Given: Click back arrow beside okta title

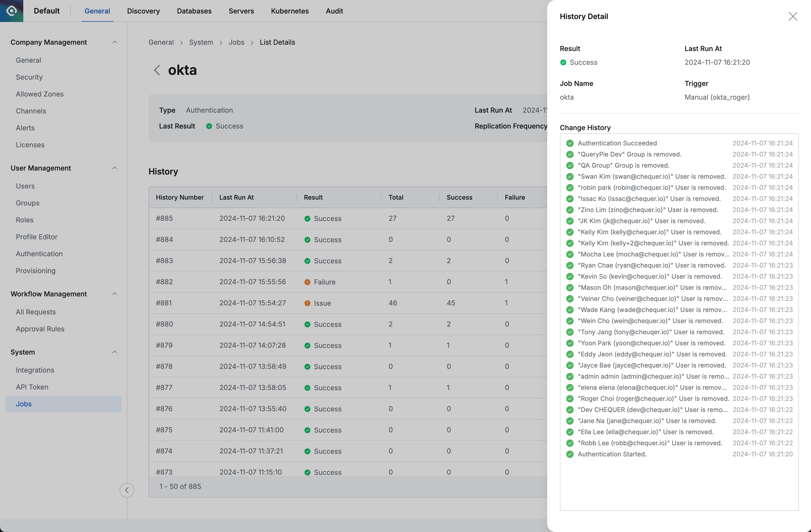Looking at the screenshot, I should 157,70.
